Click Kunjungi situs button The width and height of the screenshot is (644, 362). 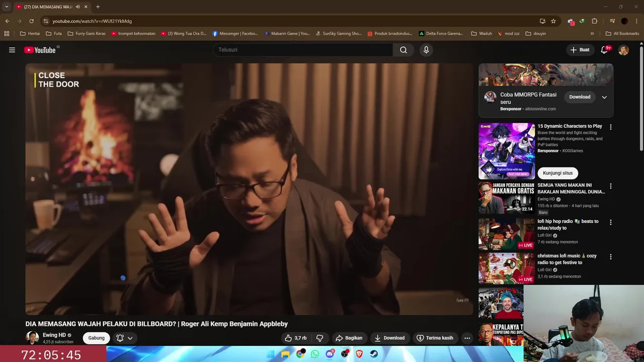coord(557,173)
